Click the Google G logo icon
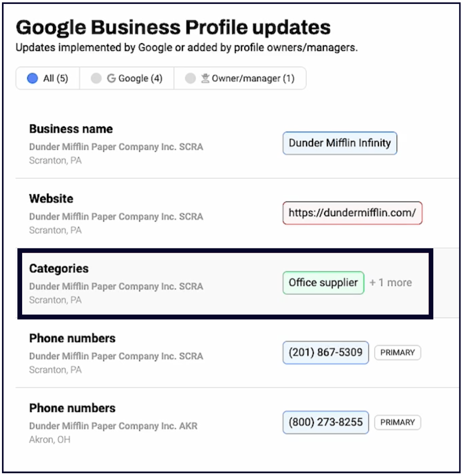The image size is (463, 476). click(111, 78)
